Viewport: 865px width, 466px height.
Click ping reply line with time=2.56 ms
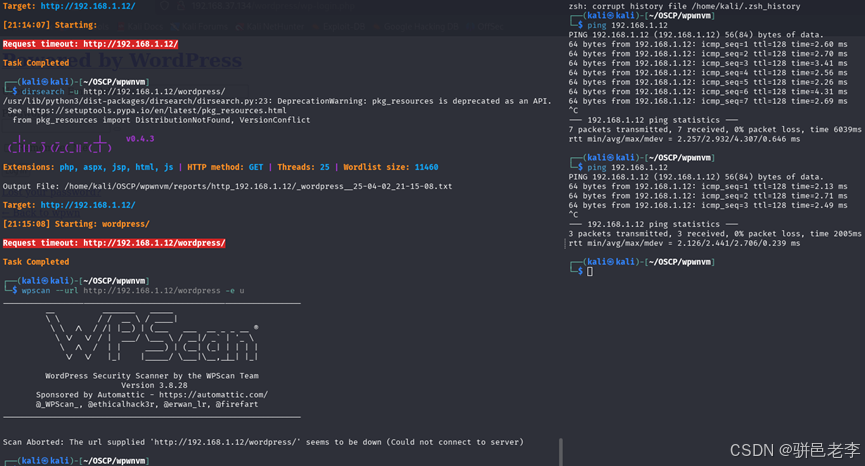pyautogui.click(x=708, y=72)
